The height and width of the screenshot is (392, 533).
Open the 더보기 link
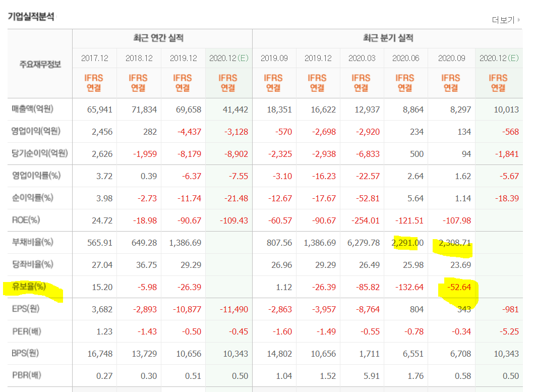[503, 20]
